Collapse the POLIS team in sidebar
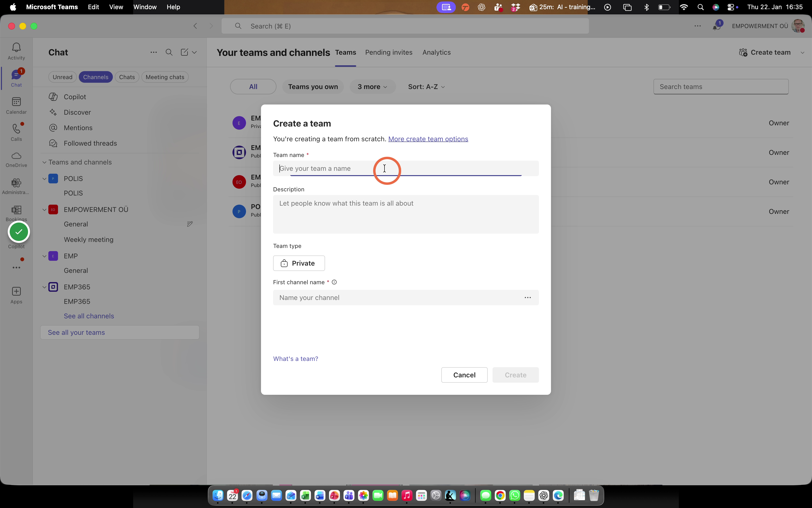 click(x=44, y=179)
